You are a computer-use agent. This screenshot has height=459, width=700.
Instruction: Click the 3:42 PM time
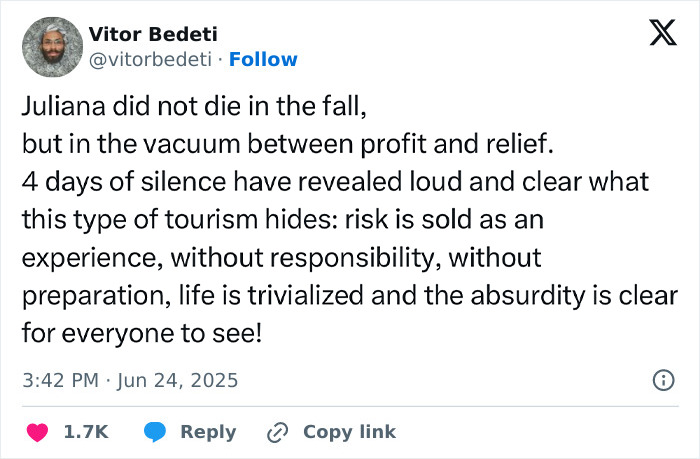[60, 381]
